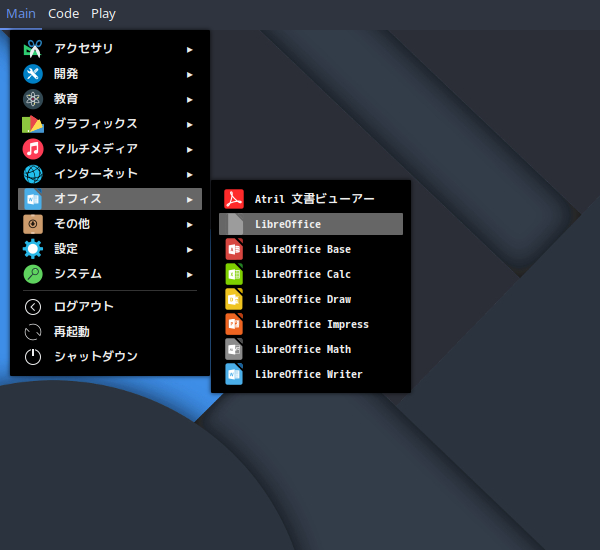Switch to the Play workspace tab
600x550 pixels.
pos(103,14)
